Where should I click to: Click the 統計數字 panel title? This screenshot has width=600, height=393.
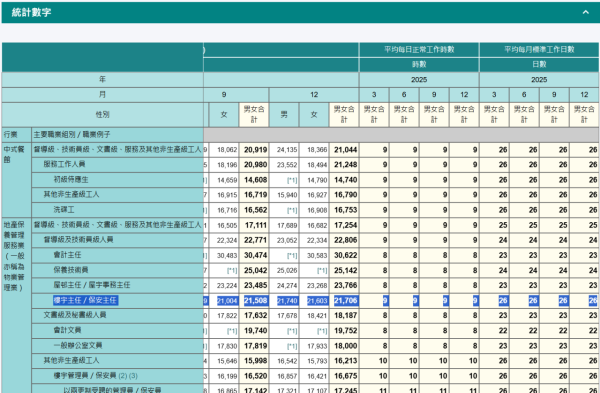click(31, 12)
